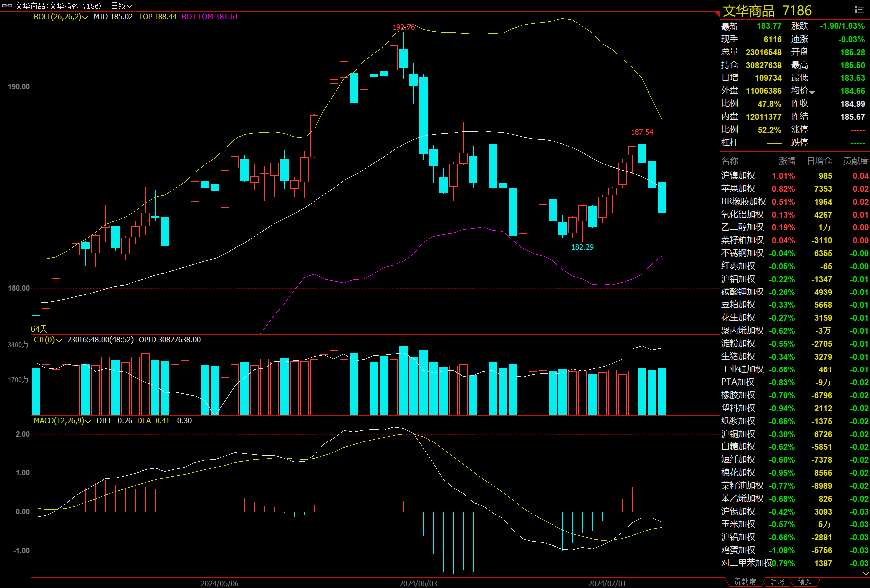Click the 持仓 value 30827638
This screenshot has width=870, height=588.
tap(763, 65)
